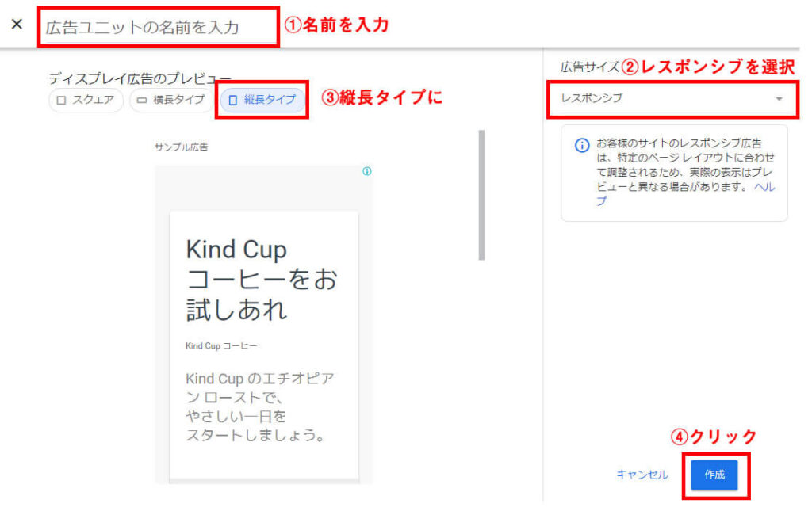Close the ad unit editor with X

point(17,24)
